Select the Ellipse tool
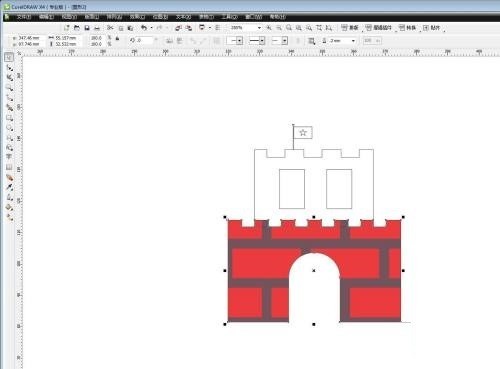Image resolution: width=500 pixels, height=369 pixels. (x=9, y=128)
